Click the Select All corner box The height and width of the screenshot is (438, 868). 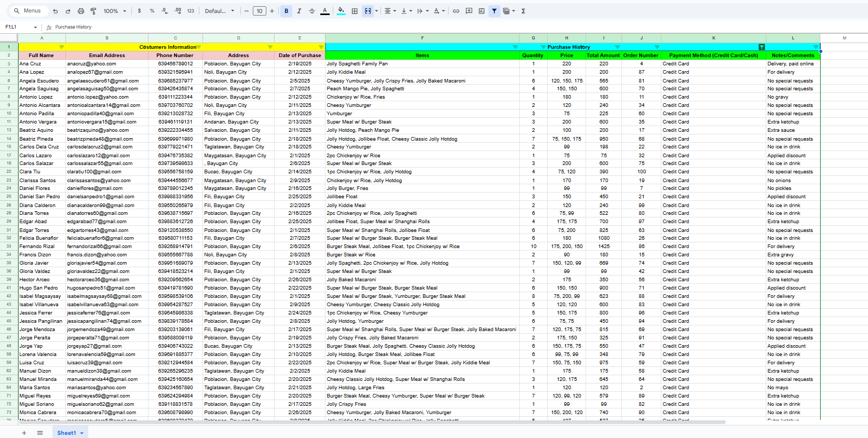pyautogui.click(x=9, y=38)
